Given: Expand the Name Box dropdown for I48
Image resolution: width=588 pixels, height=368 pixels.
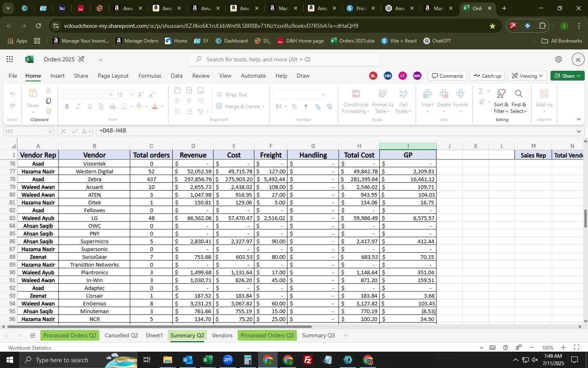Looking at the screenshot, I should (50, 131).
